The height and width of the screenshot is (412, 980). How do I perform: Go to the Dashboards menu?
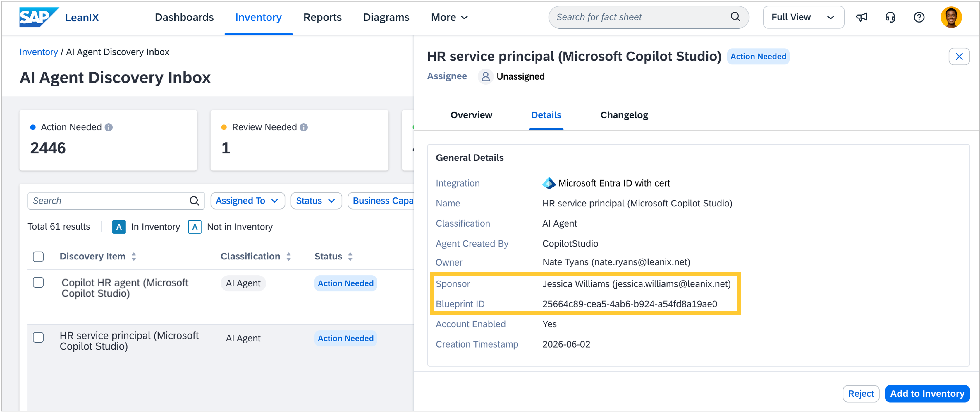pos(184,17)
